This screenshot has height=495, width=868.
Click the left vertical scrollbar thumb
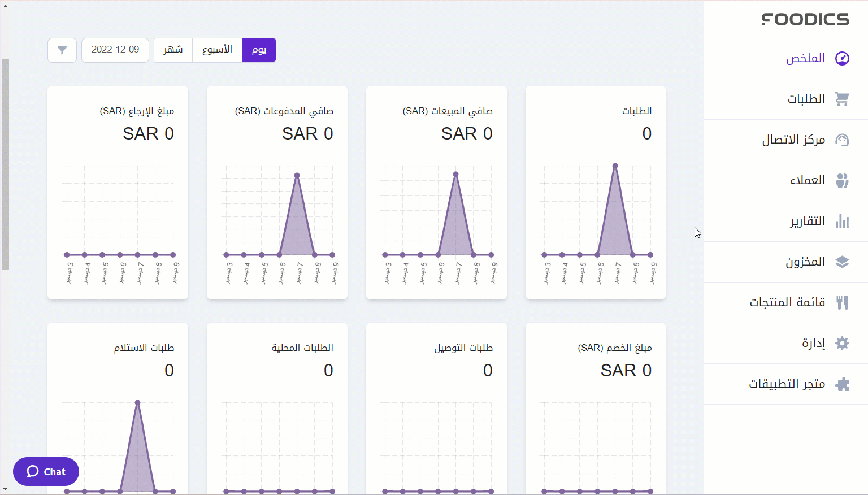point(5,164)
